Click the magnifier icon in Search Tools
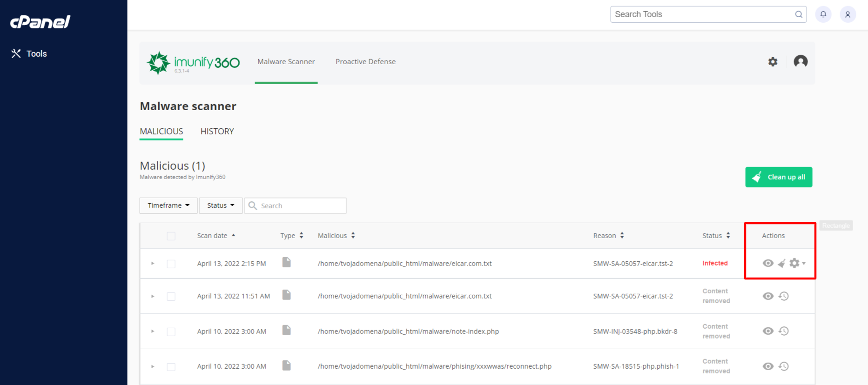Viewport: 868px width, 385px height. tap(799, 14)
